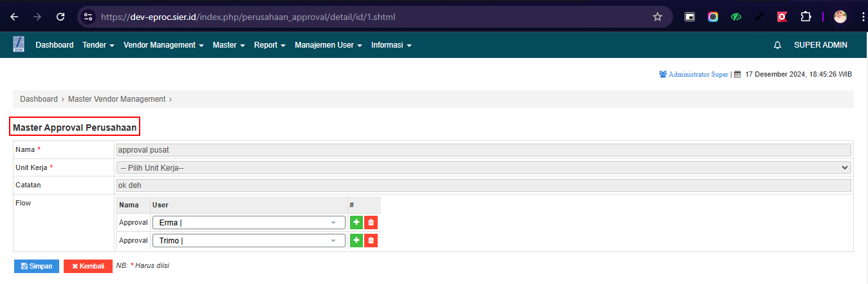The height and width of the screenshot is (284, 868).
Task: Click the red square extension icon
Action: [x=782, y=17]
